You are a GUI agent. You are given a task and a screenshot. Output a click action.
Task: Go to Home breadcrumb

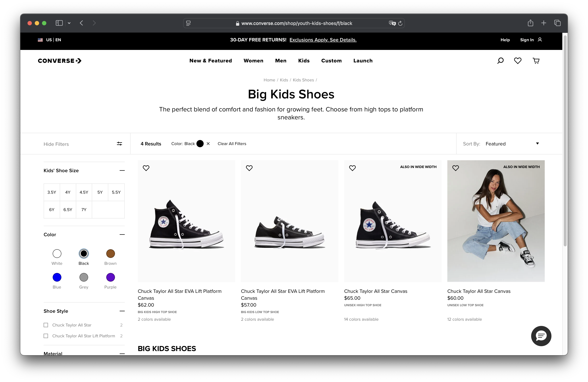[x=269, y=80]
